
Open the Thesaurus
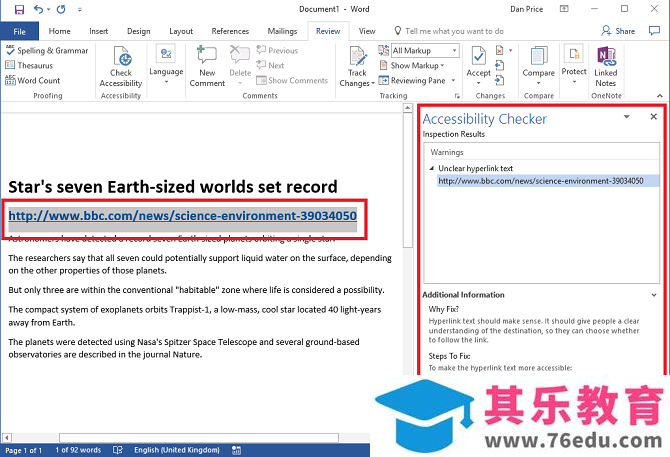click(29, 65)
